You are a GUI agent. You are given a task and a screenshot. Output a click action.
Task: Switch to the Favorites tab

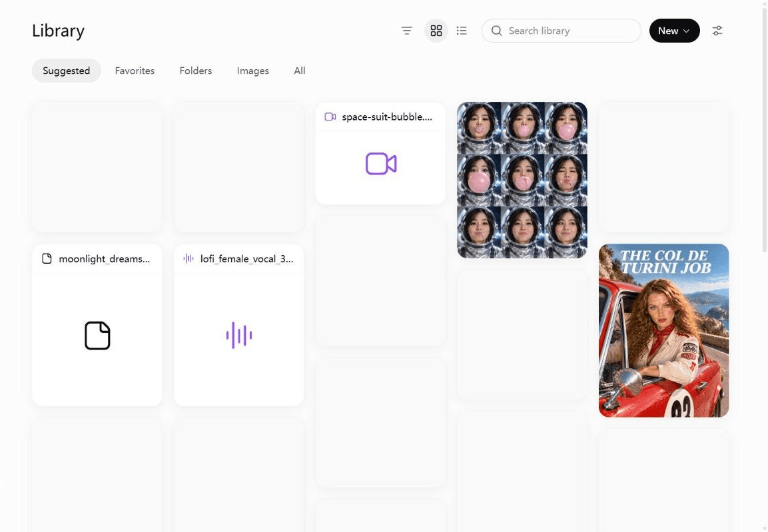click(135, 71)
